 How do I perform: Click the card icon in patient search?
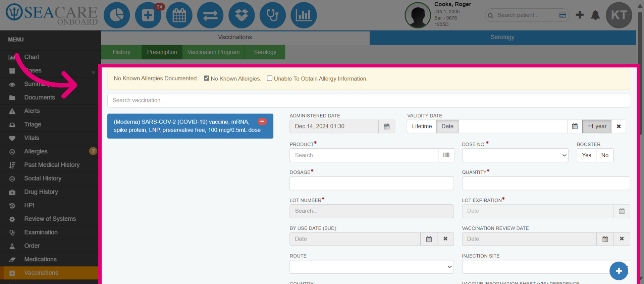(562, 15)
